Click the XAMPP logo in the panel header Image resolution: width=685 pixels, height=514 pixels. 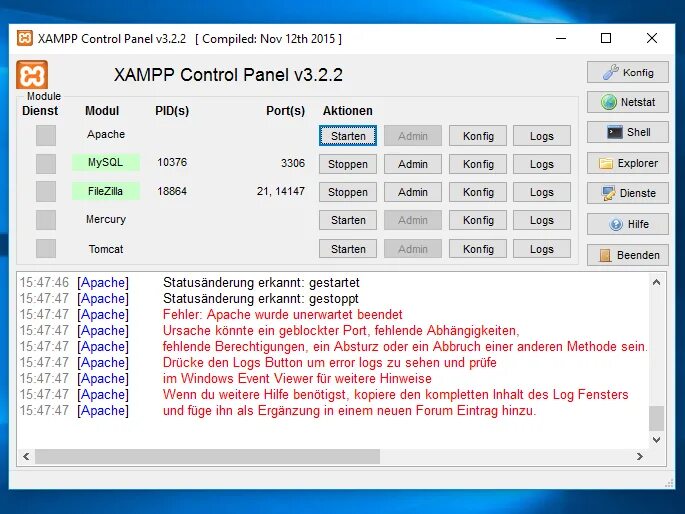pos(32,75)
